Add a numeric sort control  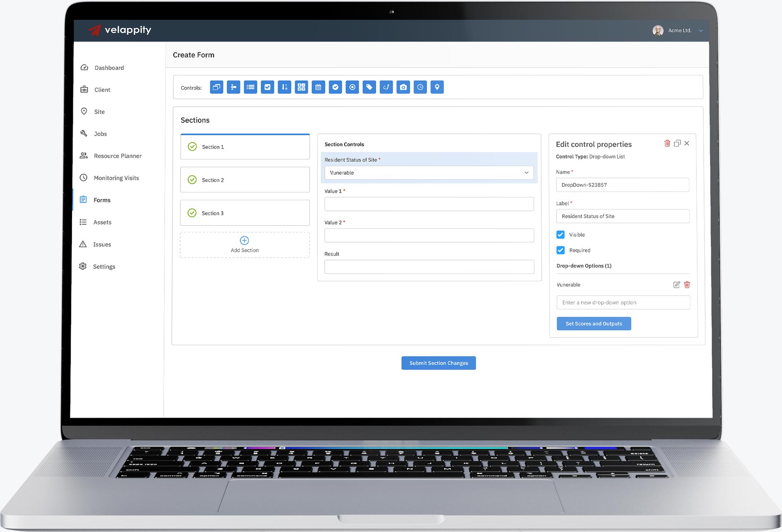point(284,87)
